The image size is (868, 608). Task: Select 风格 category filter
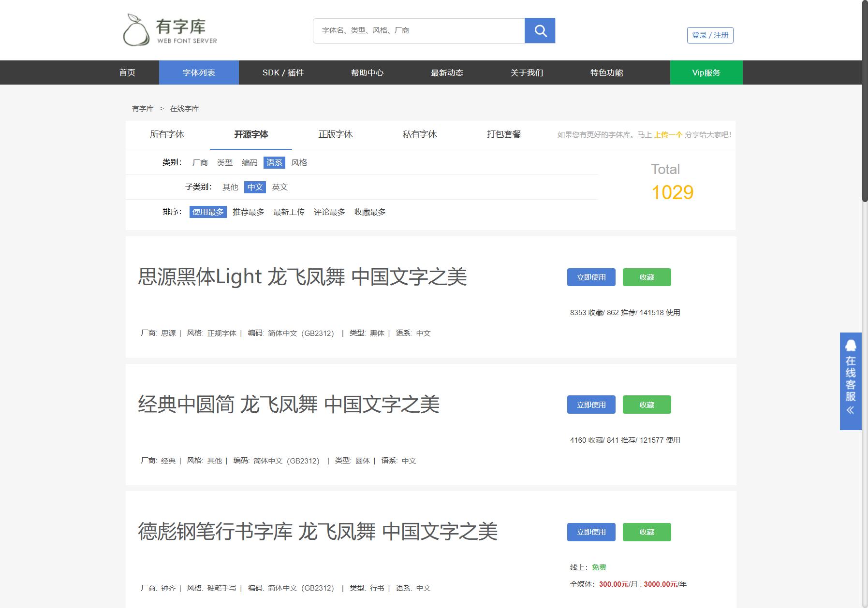299,162
